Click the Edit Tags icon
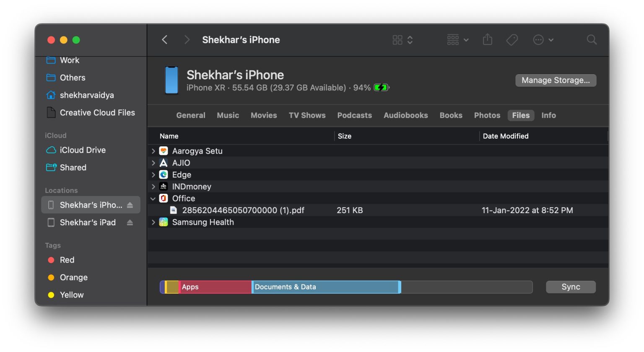644x352 pixels. (x=512, y=40)
